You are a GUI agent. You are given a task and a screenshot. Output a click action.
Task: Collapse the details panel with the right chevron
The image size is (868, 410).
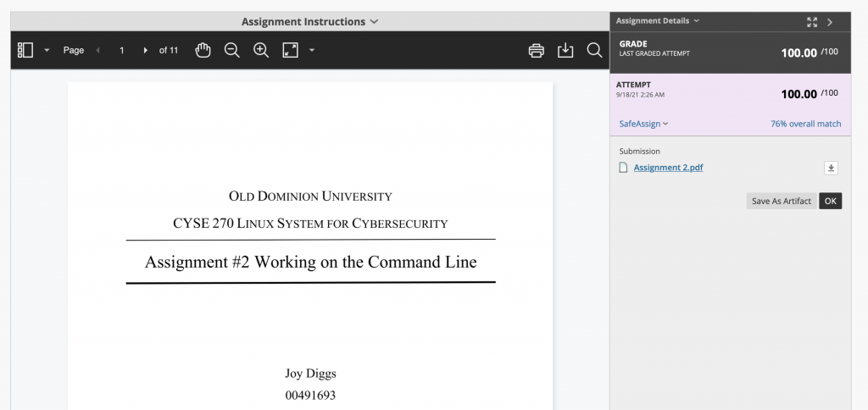tap(830, 22)
